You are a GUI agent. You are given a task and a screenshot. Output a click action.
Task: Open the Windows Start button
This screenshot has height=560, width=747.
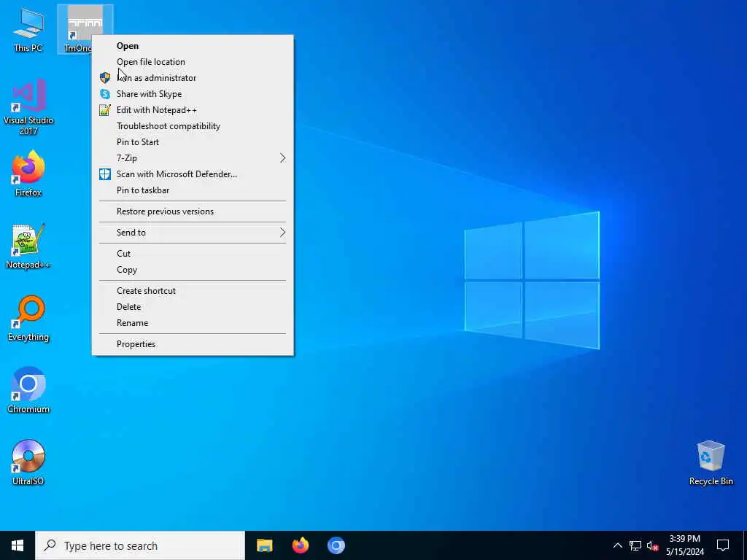pos(18,545)
